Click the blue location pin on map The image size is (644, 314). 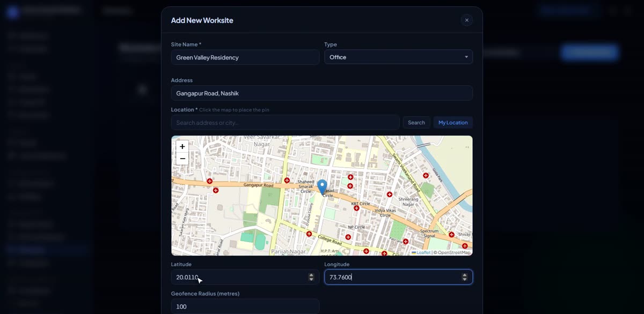tap(322, 188)
